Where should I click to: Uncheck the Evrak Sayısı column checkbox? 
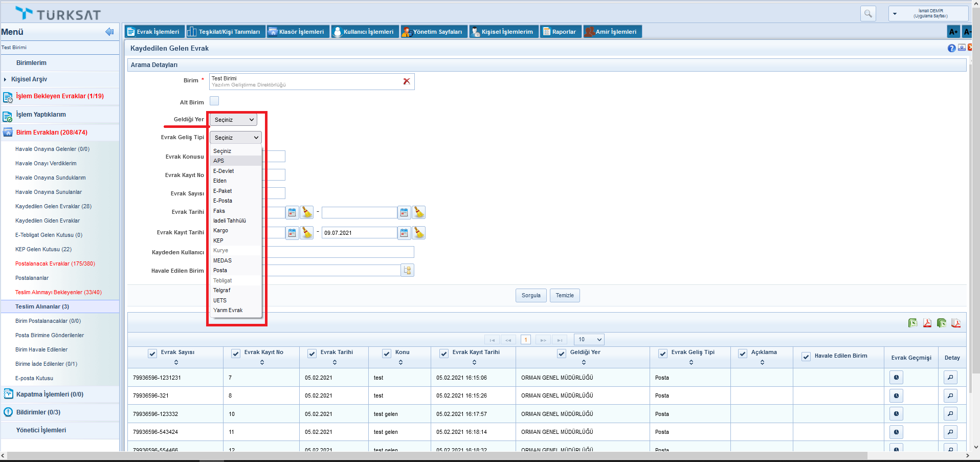click(152, 354)
